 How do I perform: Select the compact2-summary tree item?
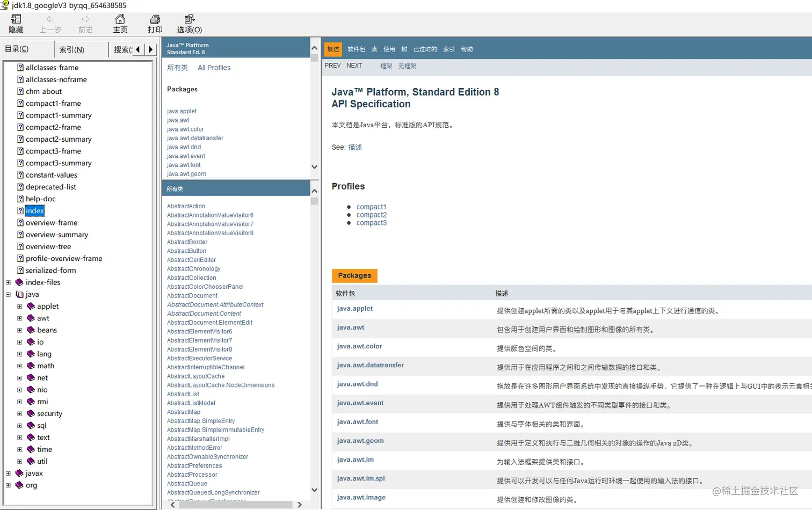point(59,139)
